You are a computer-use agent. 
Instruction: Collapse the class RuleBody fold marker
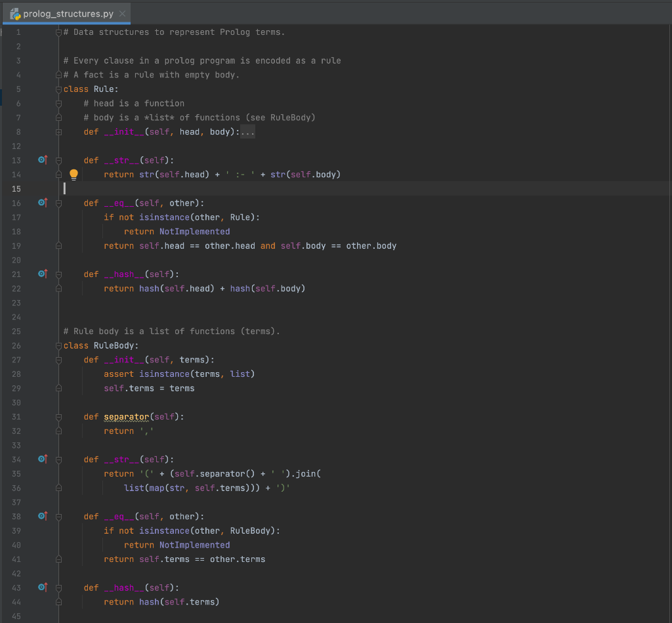point(58,346)
